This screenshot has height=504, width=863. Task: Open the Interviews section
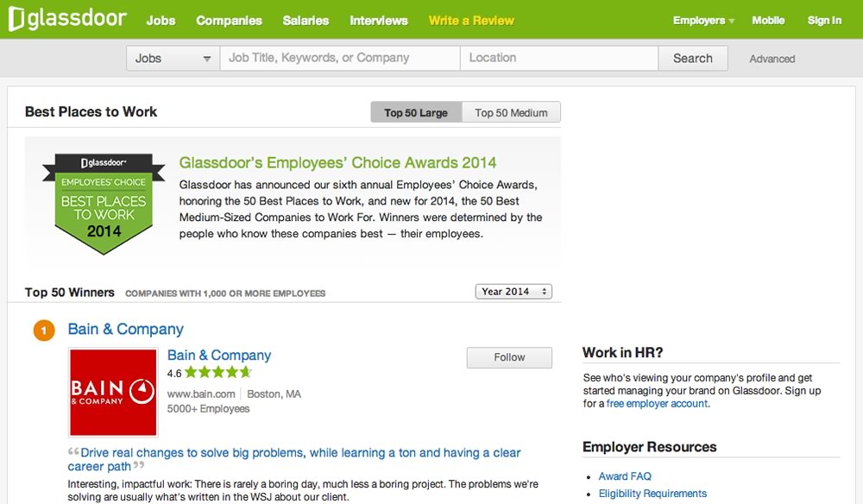click(379, 21)
